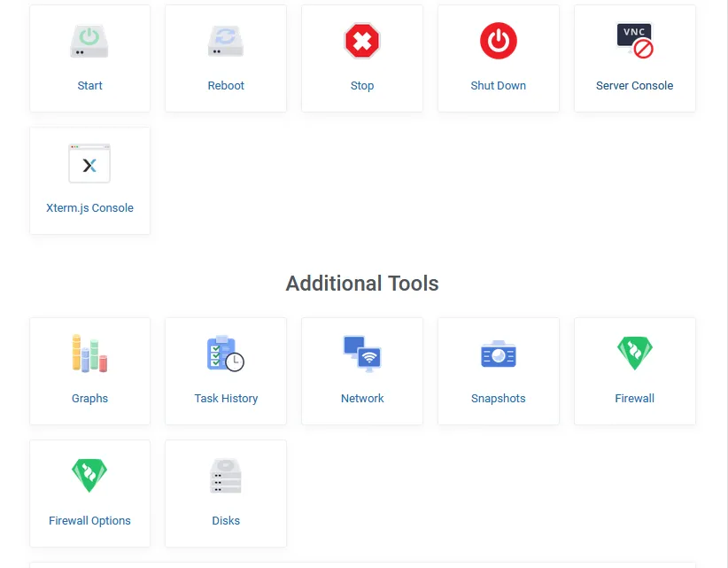Screen dimensions: 728x568
Task: Click the red Stop octagon icon
Action: (x=361, y=41)
